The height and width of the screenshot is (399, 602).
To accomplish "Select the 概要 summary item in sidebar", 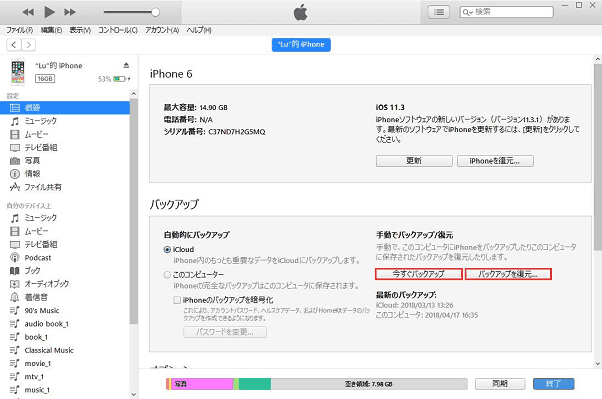I will 65,108.
